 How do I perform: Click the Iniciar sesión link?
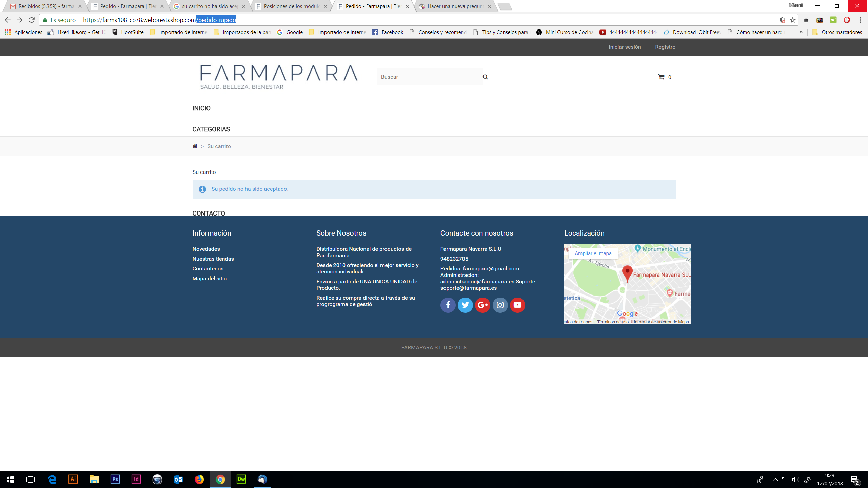coord(625,47)
